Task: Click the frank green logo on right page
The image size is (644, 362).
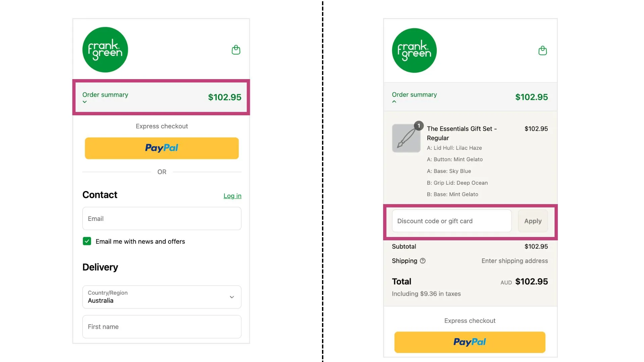Action: pos(414,50)
